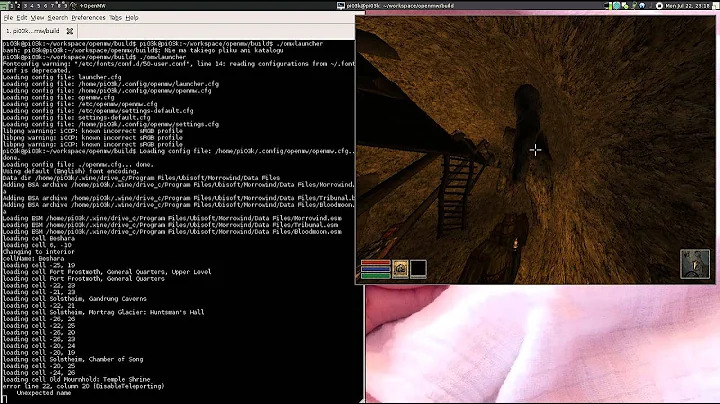Click the equipped weapon icon in OpenMW HUD
The height and width of the screenshot is (404, 720).
click(400, 269)
